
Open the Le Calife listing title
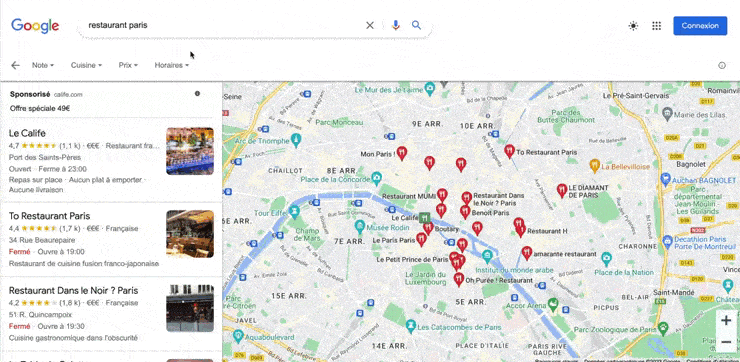click(x=27, y=133)
